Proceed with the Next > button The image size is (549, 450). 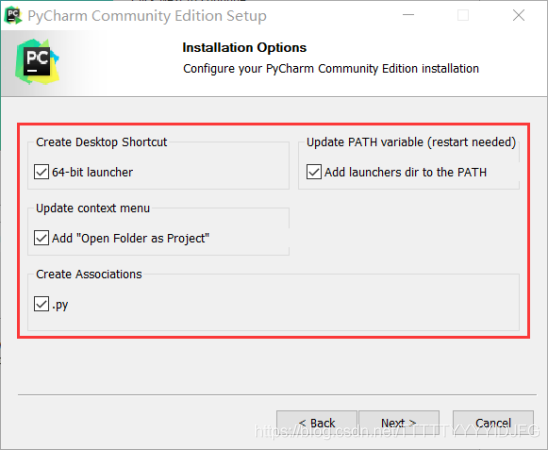[x=399, y=423]
